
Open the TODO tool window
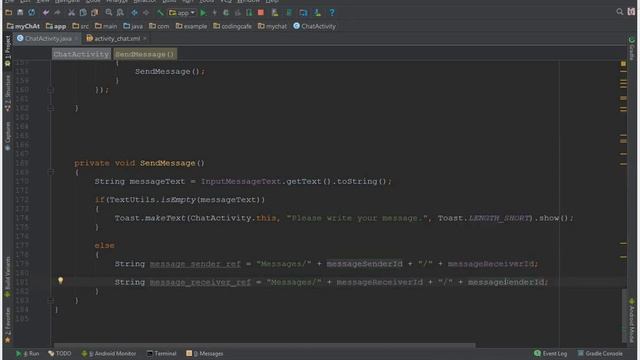[60, 353]
